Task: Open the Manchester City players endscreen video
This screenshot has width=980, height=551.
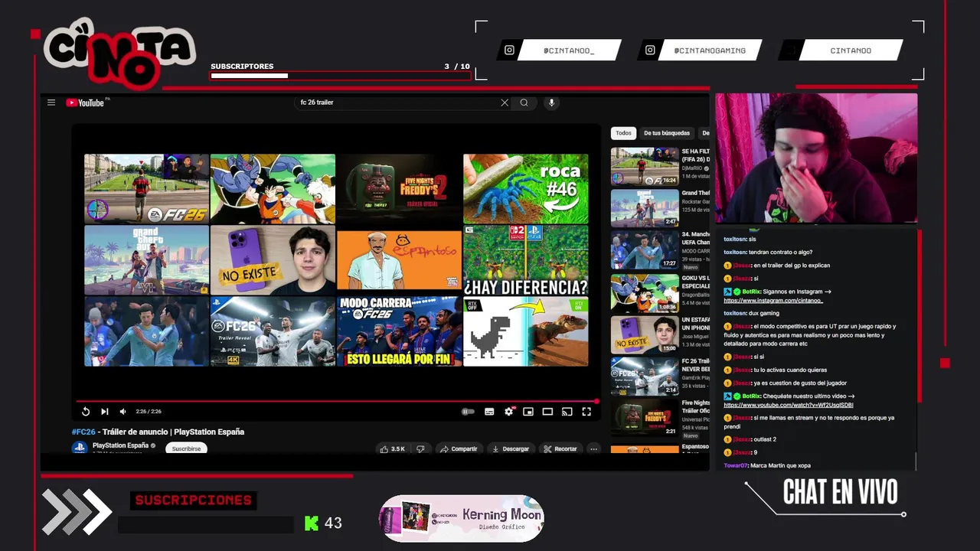Action: point(146,331)
